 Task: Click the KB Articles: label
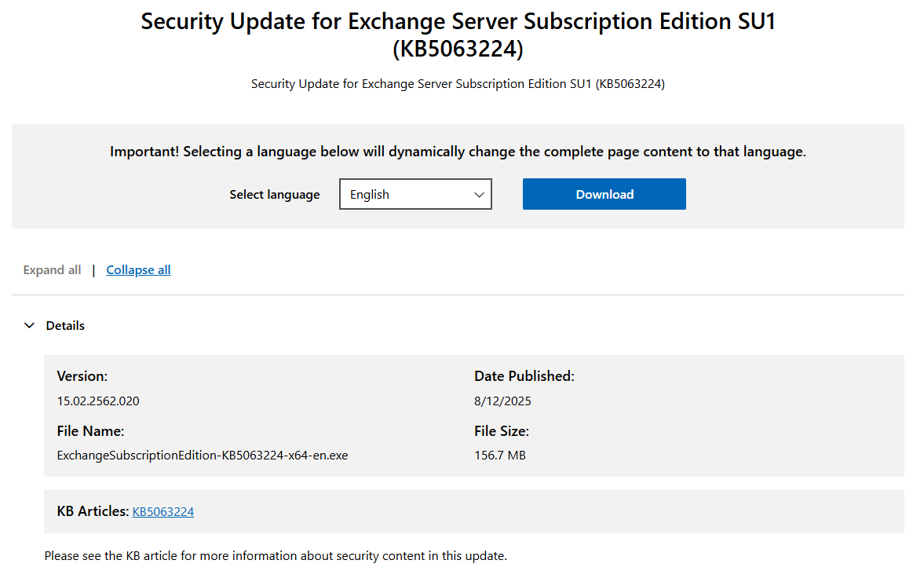93,511
